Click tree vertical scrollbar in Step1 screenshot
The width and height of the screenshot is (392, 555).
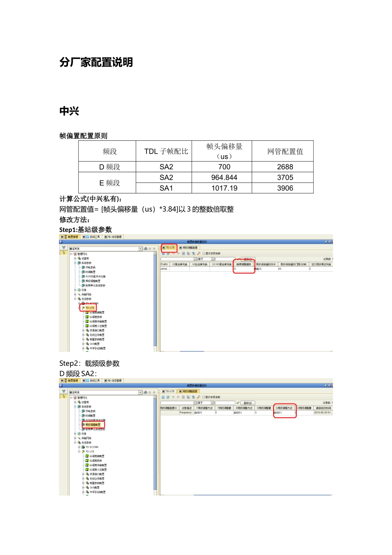pyautogui.click(x=155, y=299)
